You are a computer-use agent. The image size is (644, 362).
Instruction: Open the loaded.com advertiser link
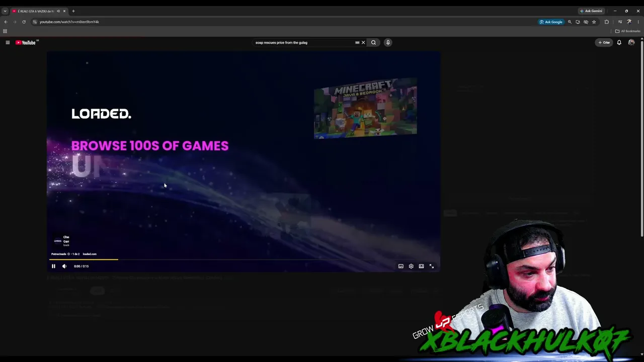pos(90,254)
